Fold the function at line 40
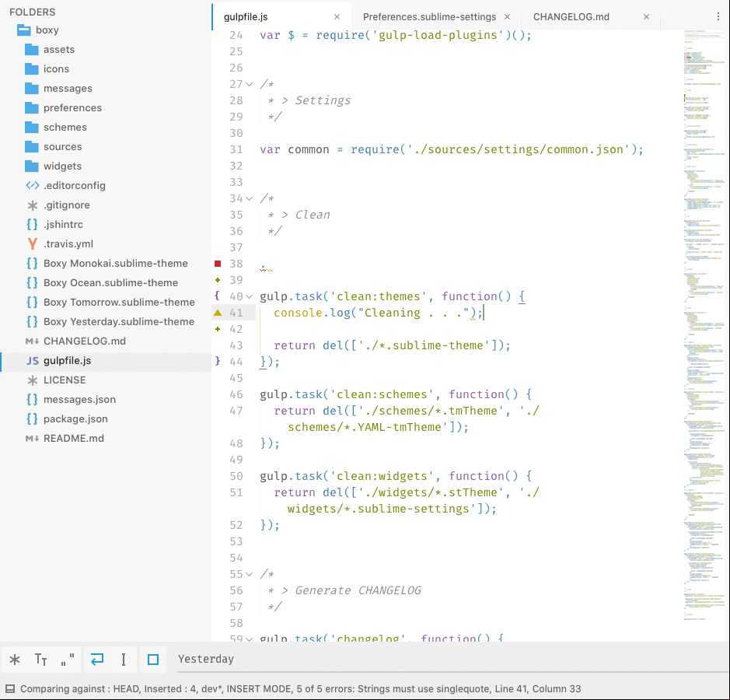This screenshot has width=730, height=700. coord(249,296)
